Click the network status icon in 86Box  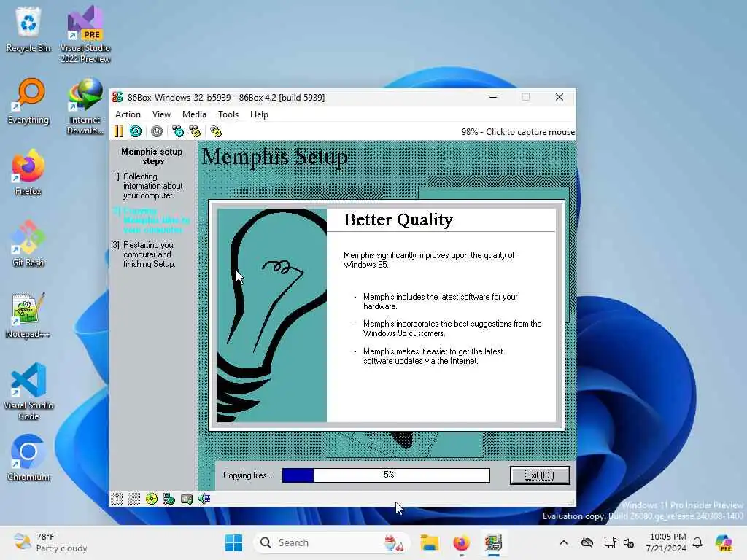pyautogui.click(x=169, y=499)
